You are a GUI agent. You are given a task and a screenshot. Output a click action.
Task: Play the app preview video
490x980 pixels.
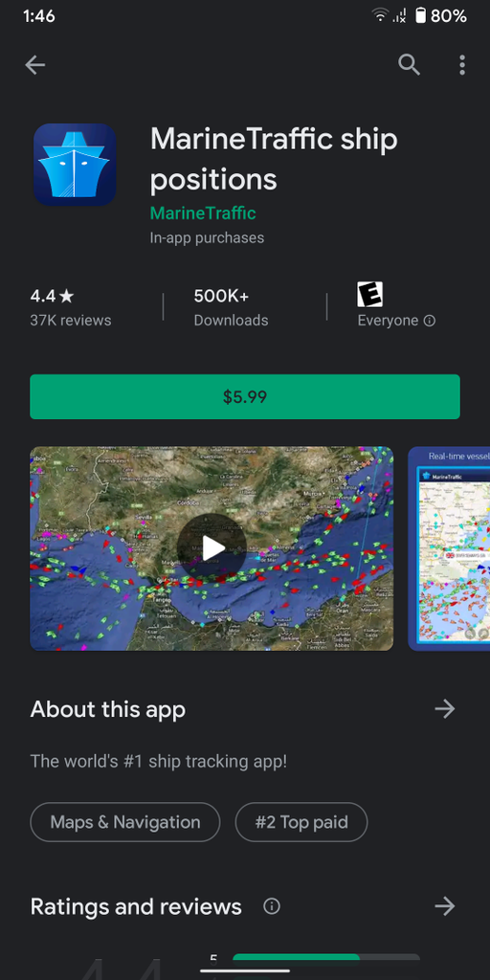212,548
